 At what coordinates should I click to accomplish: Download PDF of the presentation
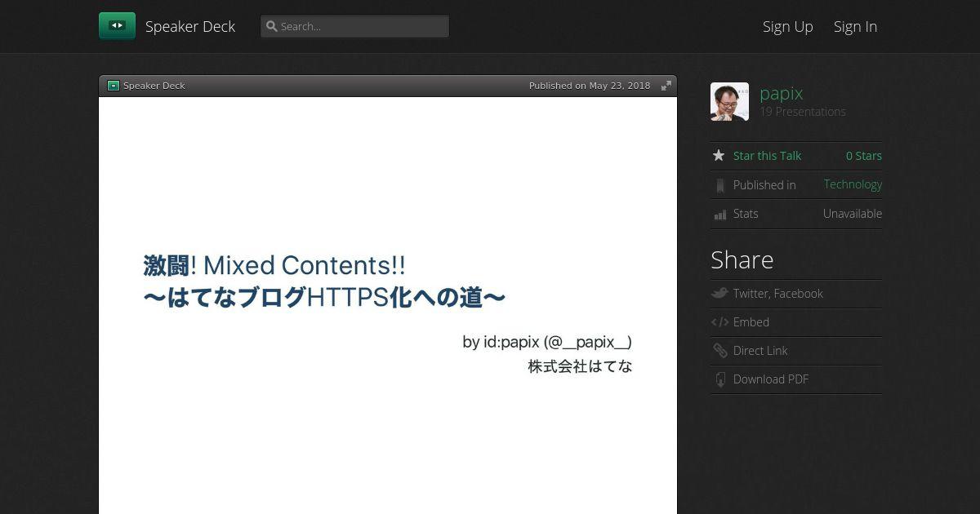[771, 379]
